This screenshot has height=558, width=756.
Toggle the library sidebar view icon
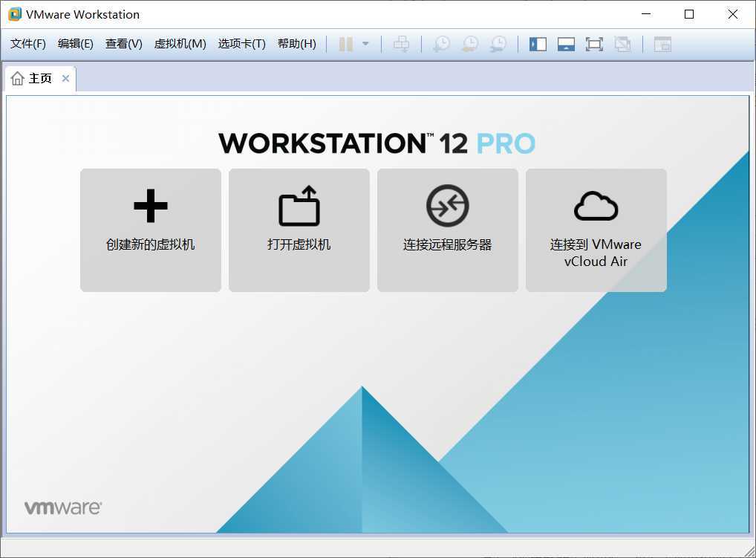point(538,45)
